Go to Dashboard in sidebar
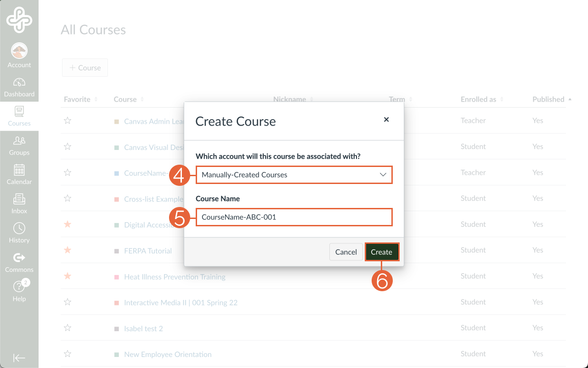Image resolution: width=588 pixels, height=368 pixels. [x=19, y=87]
